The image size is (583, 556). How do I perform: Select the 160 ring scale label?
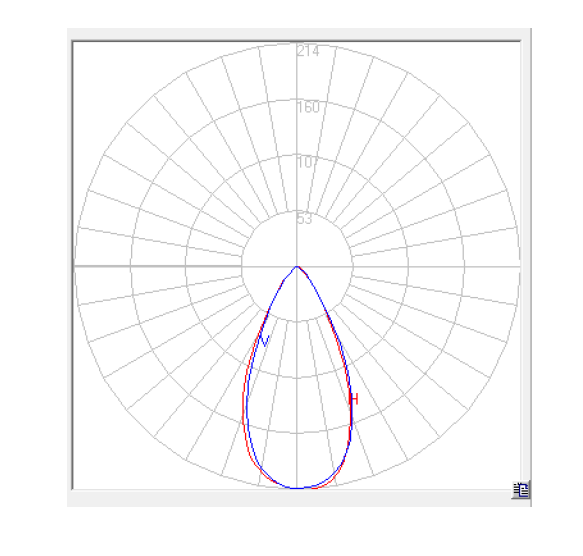(308, 107)
